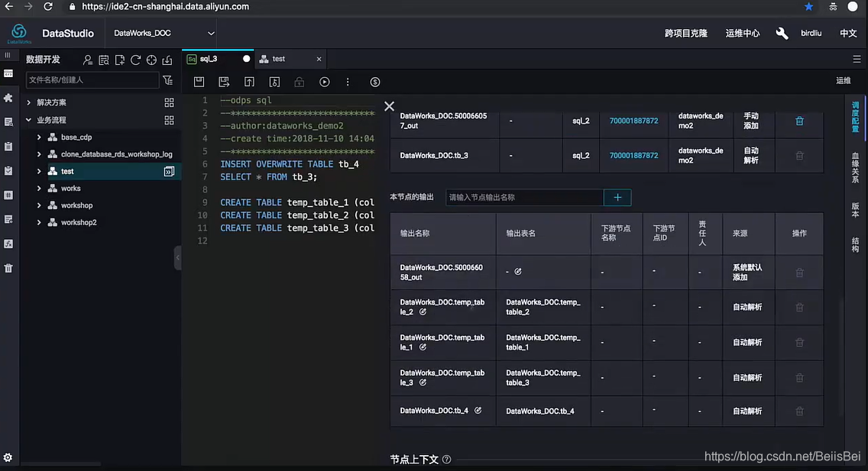Collapse the left panel with the handle arrow
The image size is (868, 471).
pyautogui.click(x=178, y=257)
